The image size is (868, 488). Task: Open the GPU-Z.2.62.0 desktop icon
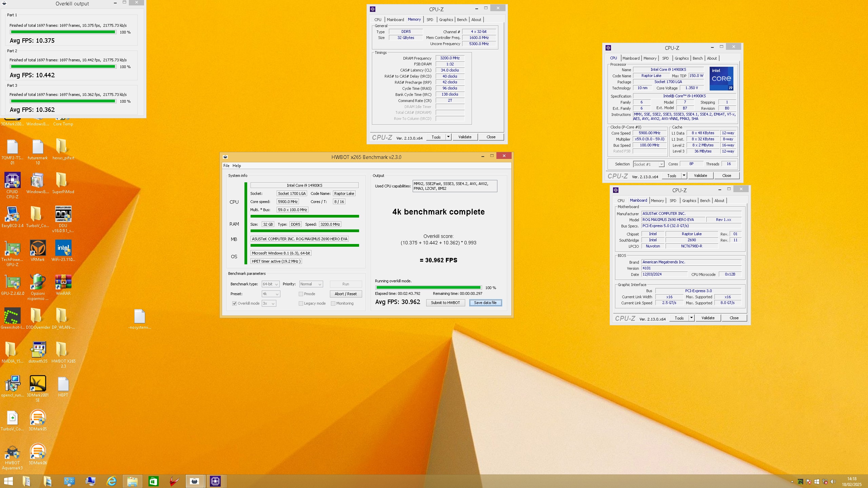[12, 285]
